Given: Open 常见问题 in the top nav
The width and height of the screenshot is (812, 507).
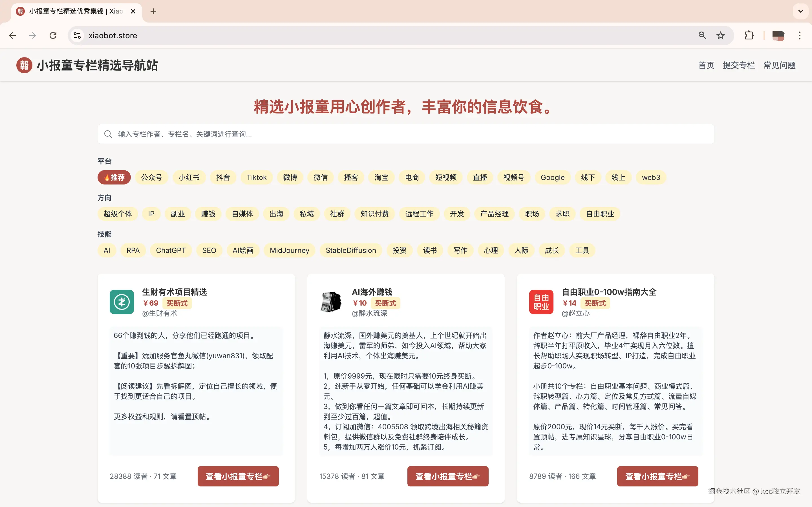Looking at the screenshot, I should (780, 65).
